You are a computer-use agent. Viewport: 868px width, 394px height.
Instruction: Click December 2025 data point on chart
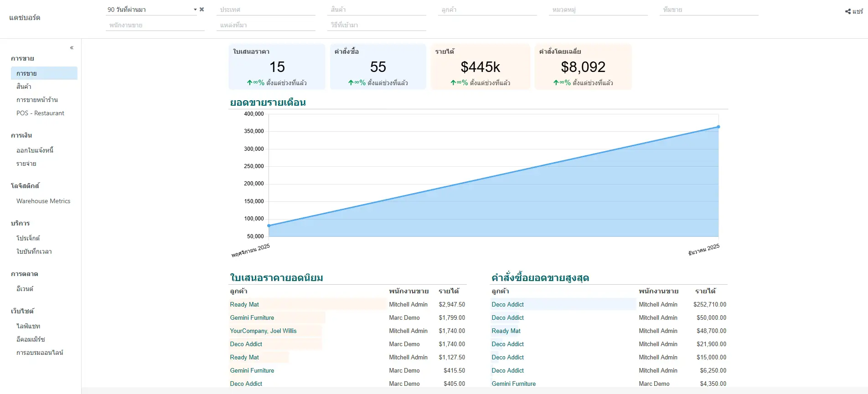coord(718,127)
